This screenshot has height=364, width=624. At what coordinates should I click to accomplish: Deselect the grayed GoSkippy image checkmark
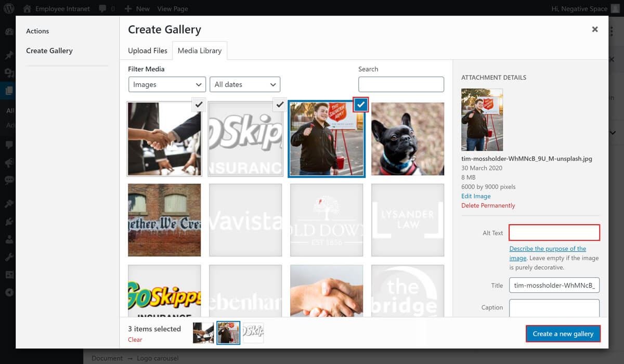point(280,105)
